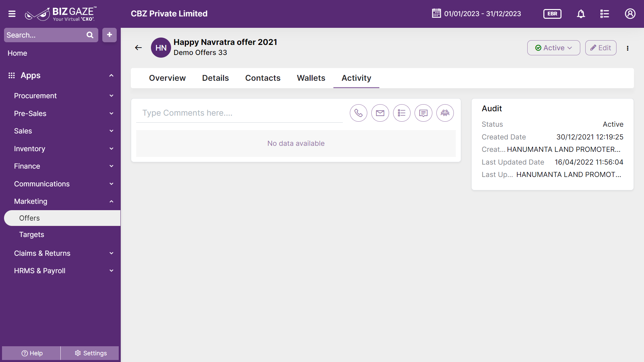
Task: Click the Happy Navratra offer 2021 title
Action: (225, 42)
